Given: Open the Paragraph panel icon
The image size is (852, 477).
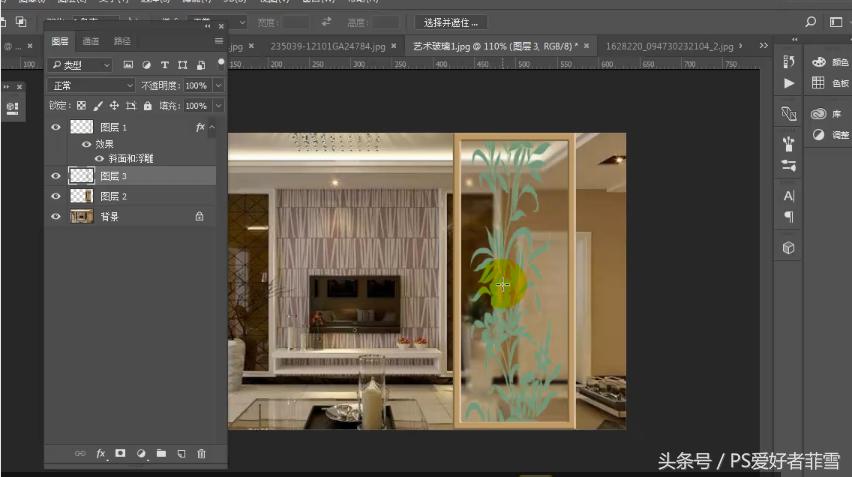Looking at the screenshot, I should pos(788,217).
